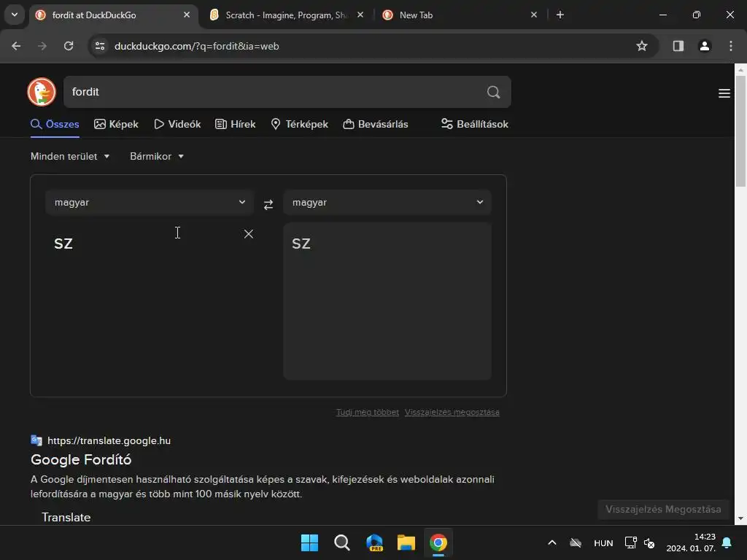747x560 pixels.
Task: Reload the current page
Action: (69, 46)
